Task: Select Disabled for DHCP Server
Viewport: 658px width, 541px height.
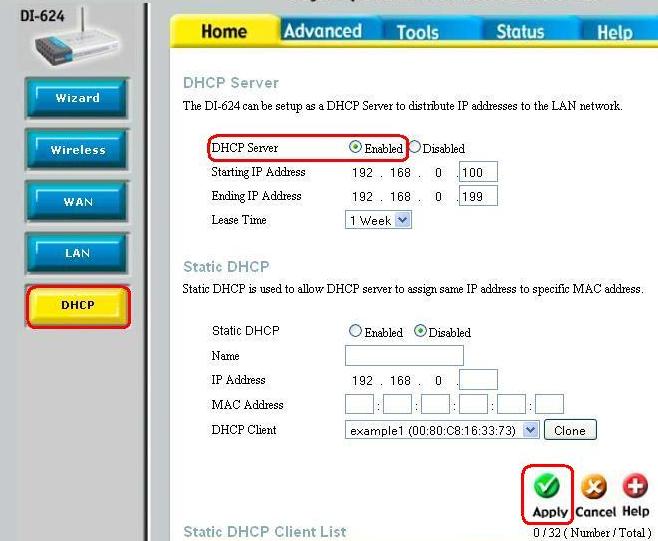Action: tap(415, 148)
